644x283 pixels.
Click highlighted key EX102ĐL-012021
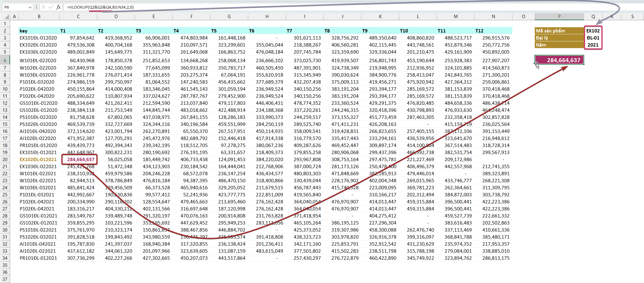(x=39, y=160)
